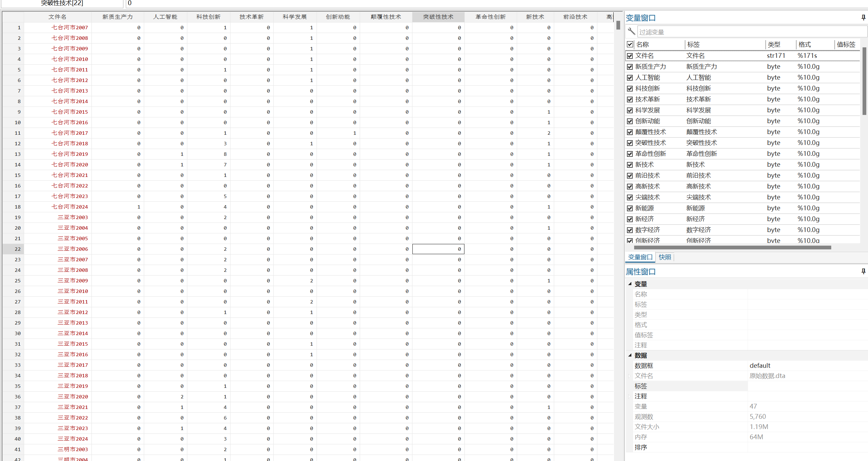Collapse the 数据 section in properties
The height and width of the screenshot is (461, 868).
630,355
